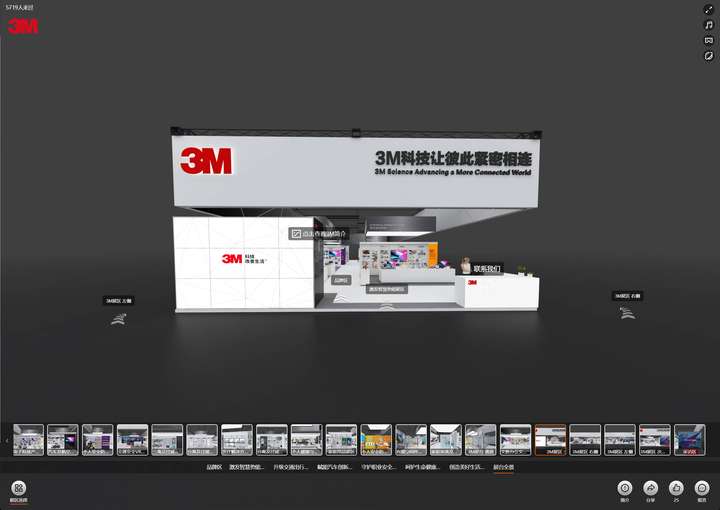The width and height of the screenshot is (720, 510).
Task: Open the 3M展区 左侧 thumbnail
Action: click(x=620, y=440)
